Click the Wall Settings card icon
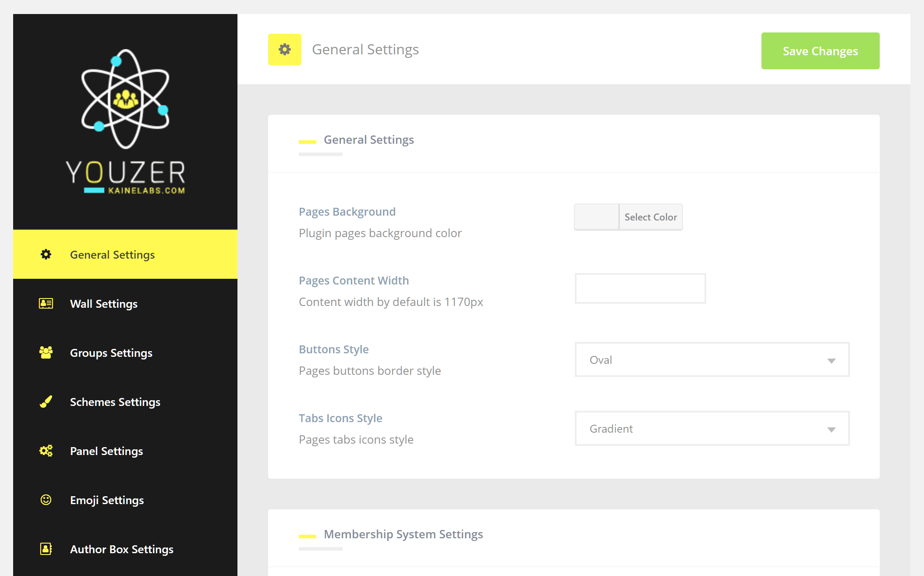Image resolution: width=924 pixels, height=576 pixels. pyautogui.click(x=46, y=303)
